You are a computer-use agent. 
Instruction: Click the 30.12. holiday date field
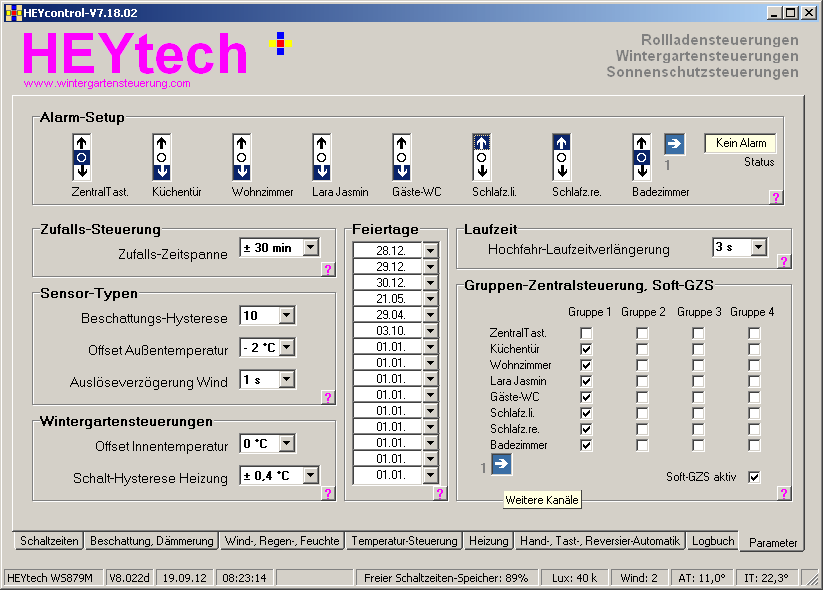pos(388,282)
